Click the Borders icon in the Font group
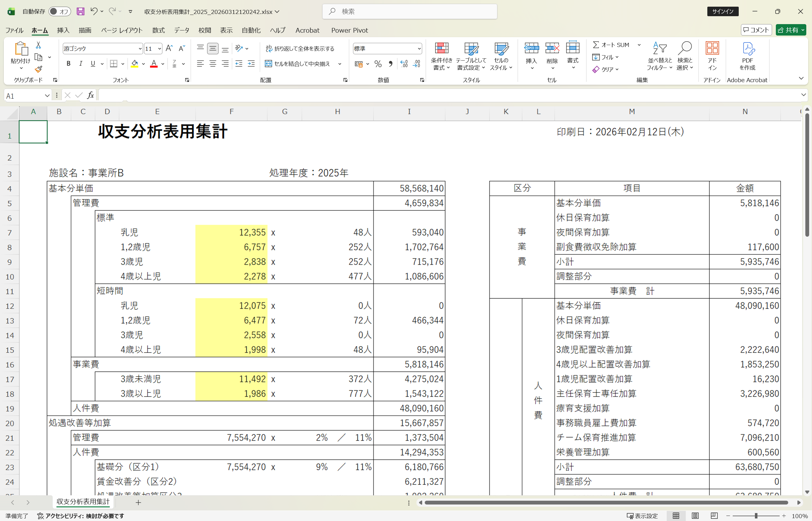The width and height of the screenshot is (812, 521). point(114,63)
